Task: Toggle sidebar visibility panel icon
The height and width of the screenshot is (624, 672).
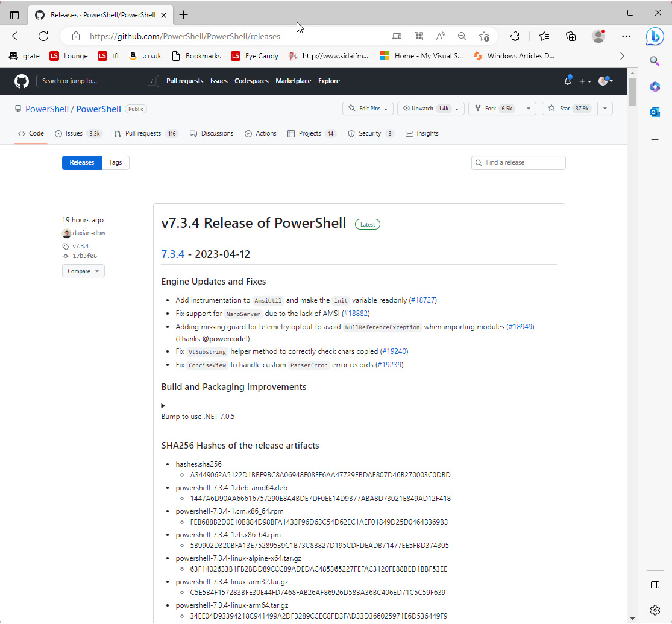Action: tap(655, 585)
